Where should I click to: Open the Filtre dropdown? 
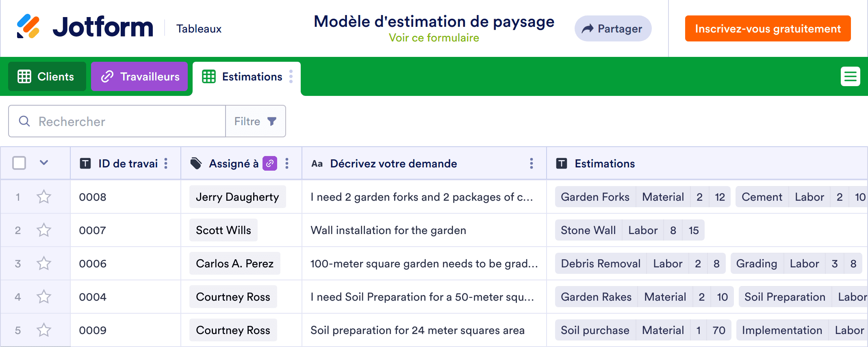click(x=255, y=121)
